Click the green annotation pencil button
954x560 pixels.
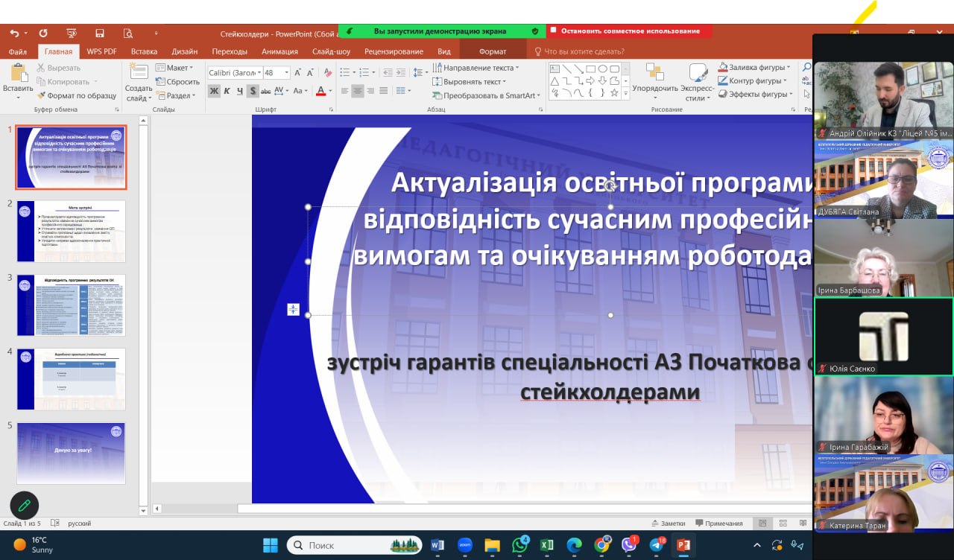(x=24, y=506)
